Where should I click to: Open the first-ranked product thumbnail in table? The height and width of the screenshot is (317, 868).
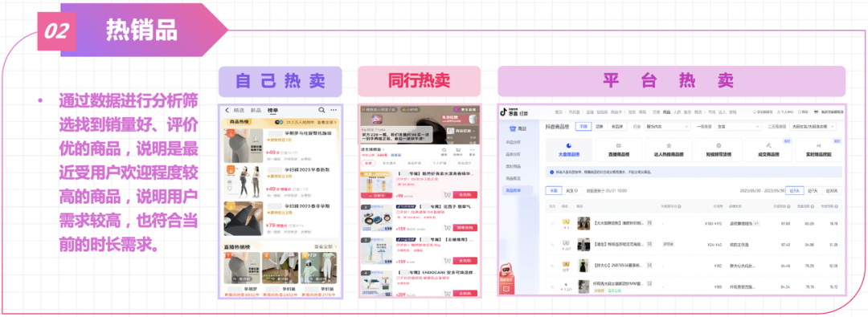583,223
